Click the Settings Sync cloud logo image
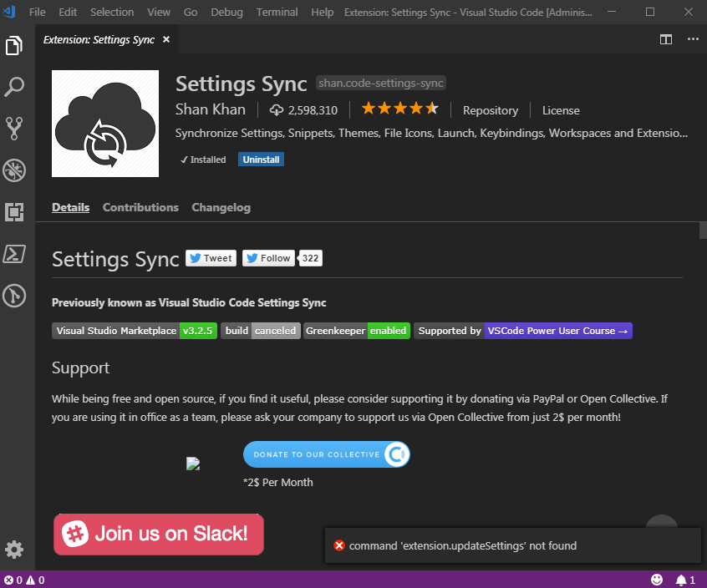 pos(105,124)
